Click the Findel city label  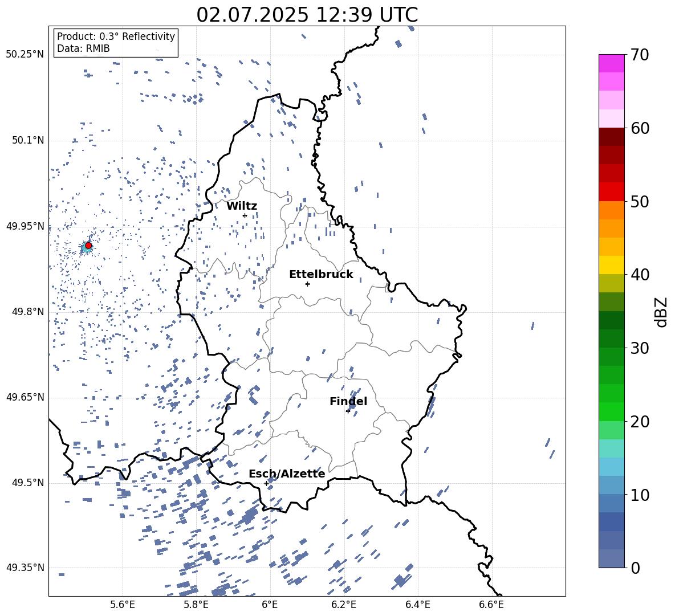point(348,401)
